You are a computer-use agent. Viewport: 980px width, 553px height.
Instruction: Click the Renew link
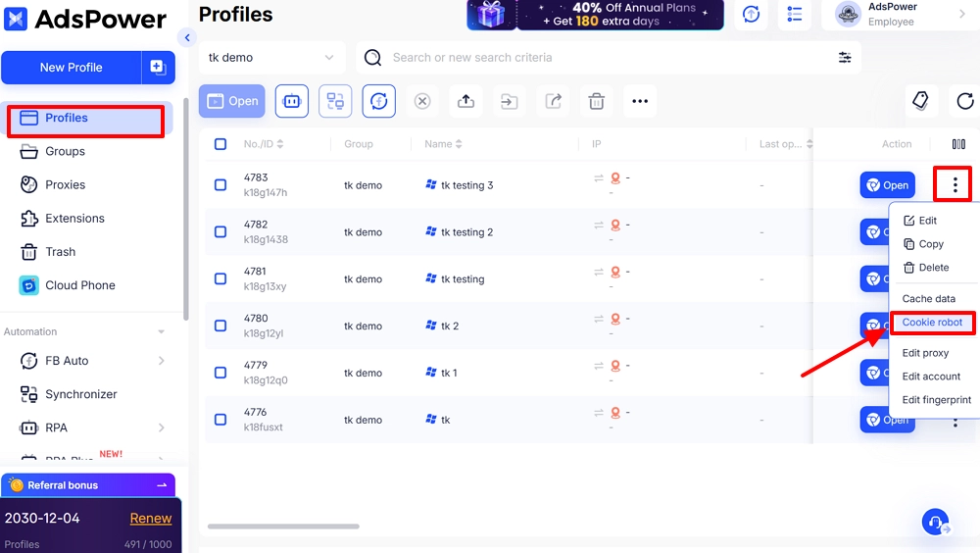click(x=151, y=518)
